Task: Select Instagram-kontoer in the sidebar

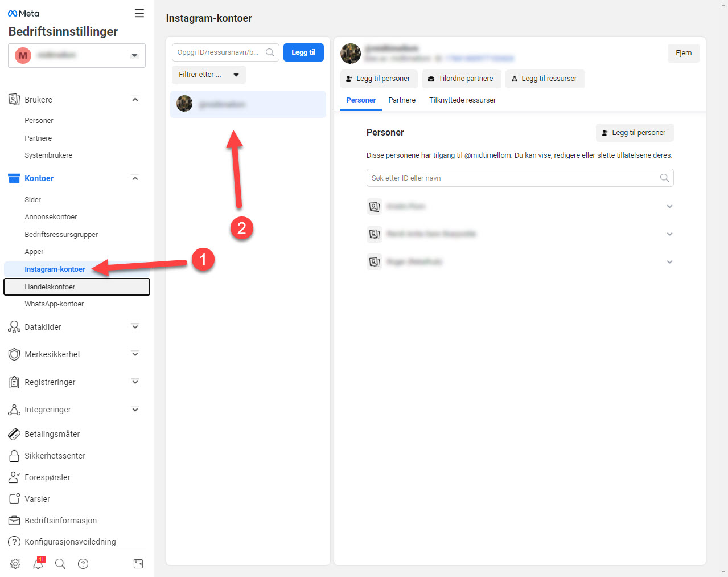Action: pos(55,269)
